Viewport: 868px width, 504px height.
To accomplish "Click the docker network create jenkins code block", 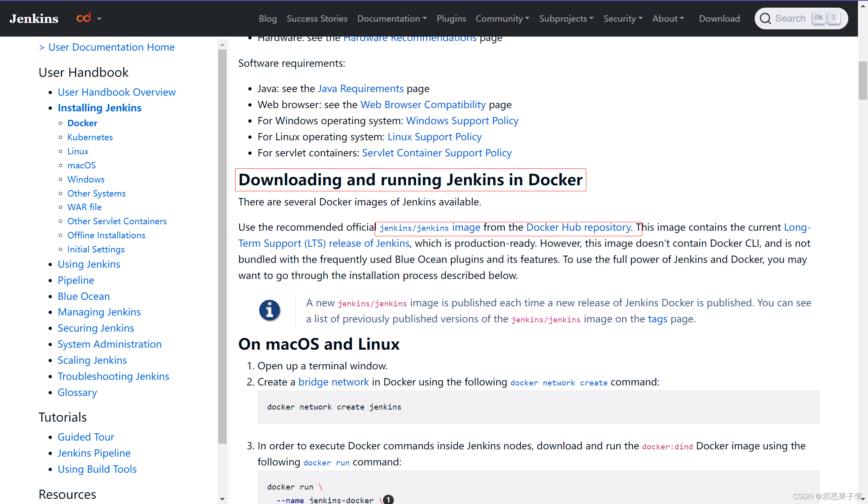I will coord(538,407).
